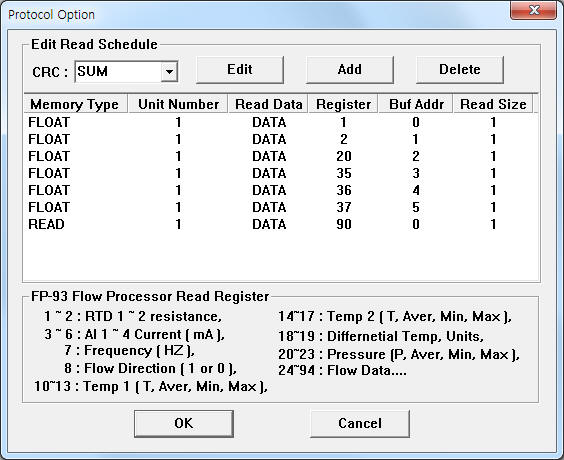564x460 pixels.
Task: Confirm with the OK button
Action: (x=184, y=424)
